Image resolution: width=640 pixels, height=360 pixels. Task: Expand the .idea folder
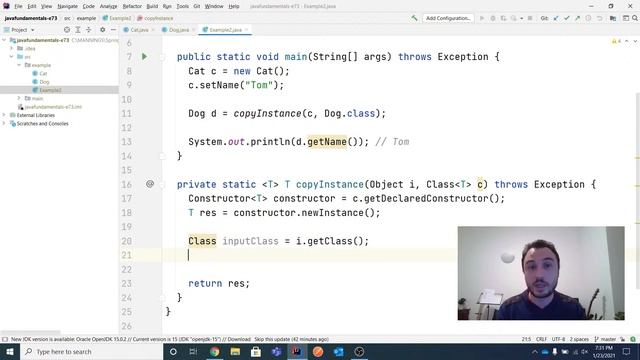coord(11,48)
